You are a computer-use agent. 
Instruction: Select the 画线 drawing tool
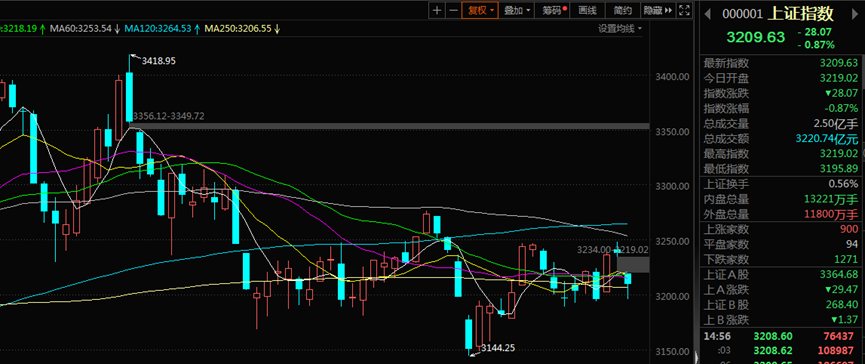pyautogui.click(x=588, y=10)
